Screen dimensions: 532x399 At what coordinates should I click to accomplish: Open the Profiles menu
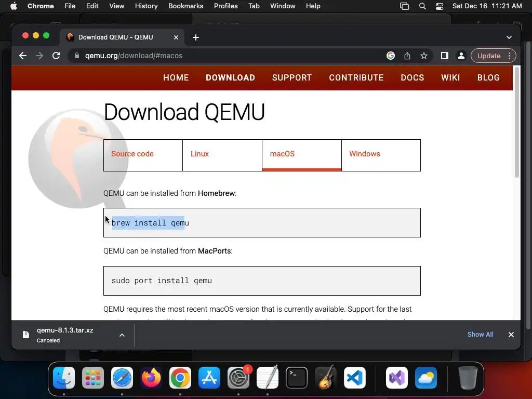coord(225,6)
